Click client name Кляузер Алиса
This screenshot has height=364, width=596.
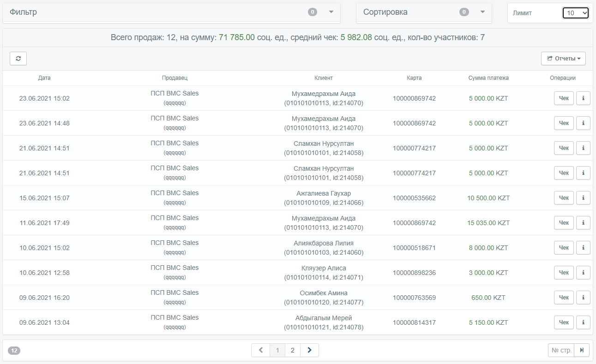pos(324,268)
